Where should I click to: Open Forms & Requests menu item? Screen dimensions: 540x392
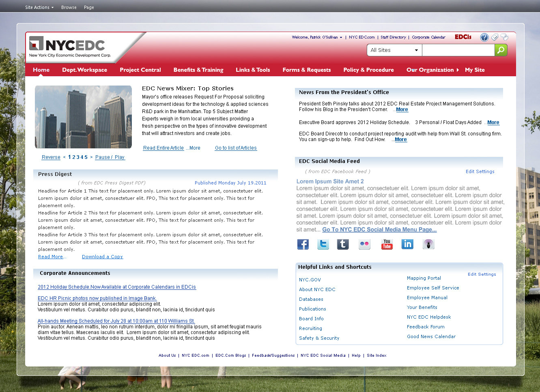(x=307, y=70)
